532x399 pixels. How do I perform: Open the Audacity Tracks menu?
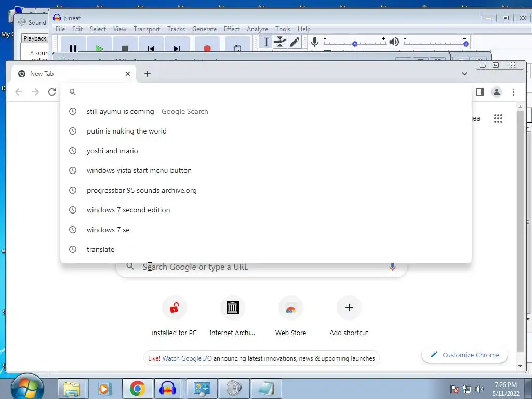[x=176, y=29]
